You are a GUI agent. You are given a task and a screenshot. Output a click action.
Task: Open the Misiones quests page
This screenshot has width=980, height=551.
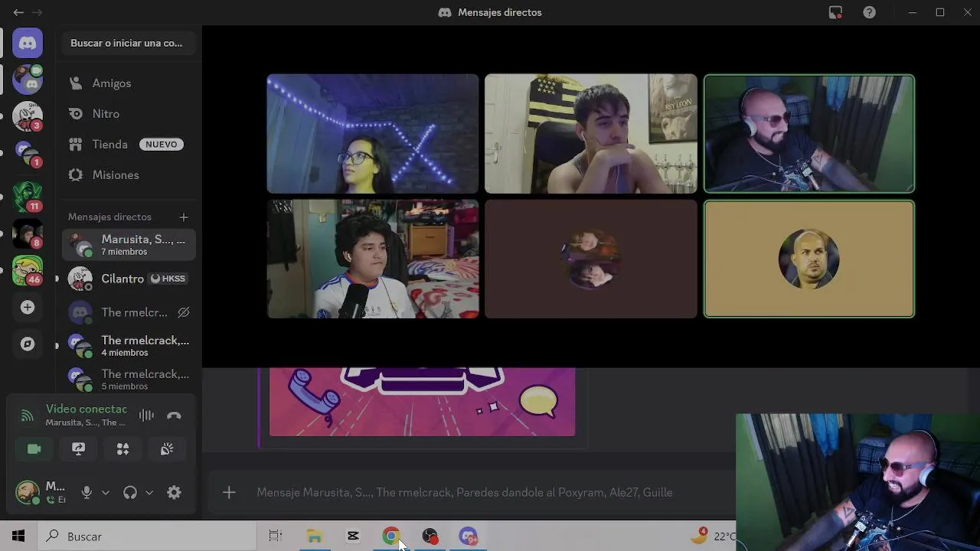(x=129, y=174)
